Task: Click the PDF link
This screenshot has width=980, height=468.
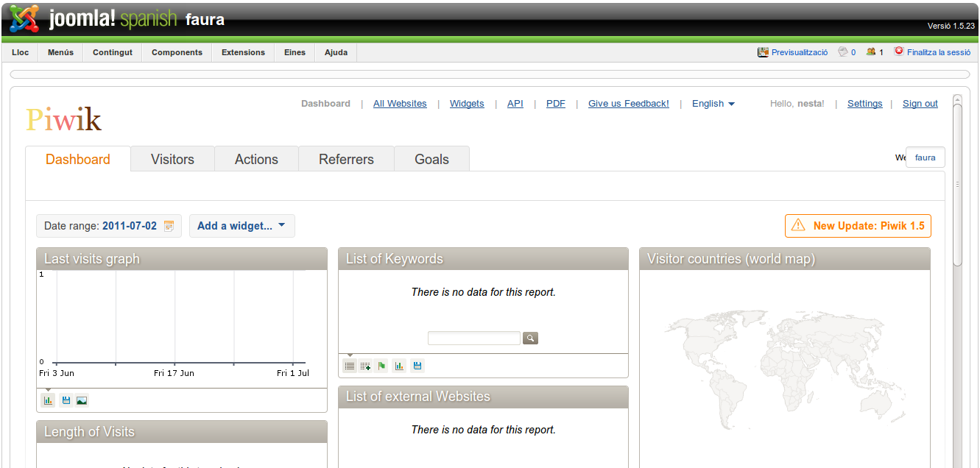Action: click(x=556, y=104)
